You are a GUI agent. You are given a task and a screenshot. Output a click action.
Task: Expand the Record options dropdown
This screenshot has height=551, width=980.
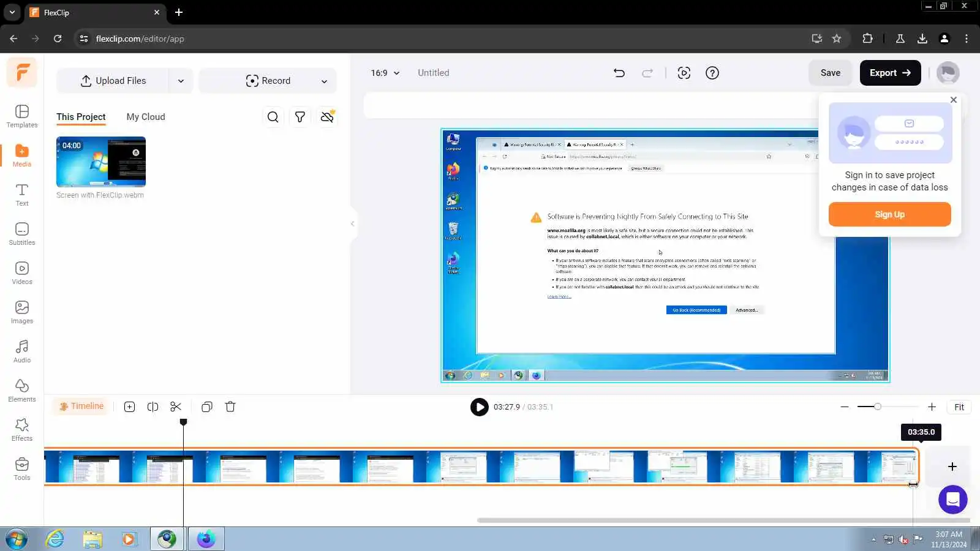pyautogui.click(x=324, y=81)
